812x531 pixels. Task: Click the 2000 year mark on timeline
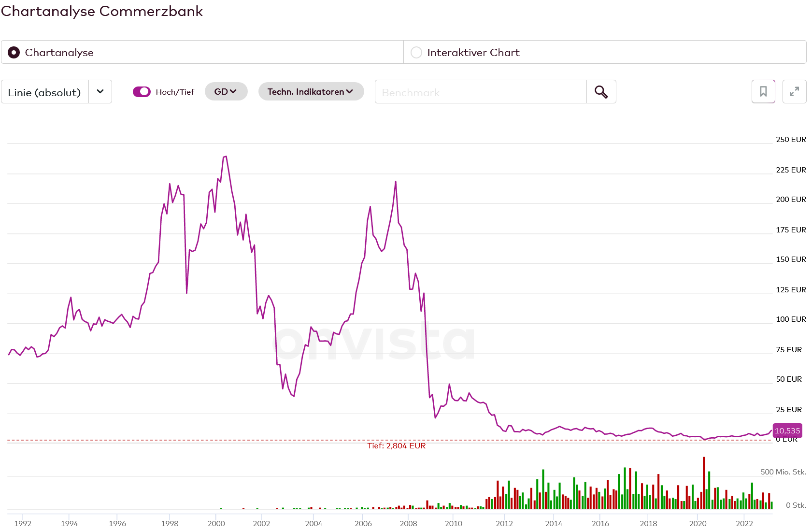[216, 523]
